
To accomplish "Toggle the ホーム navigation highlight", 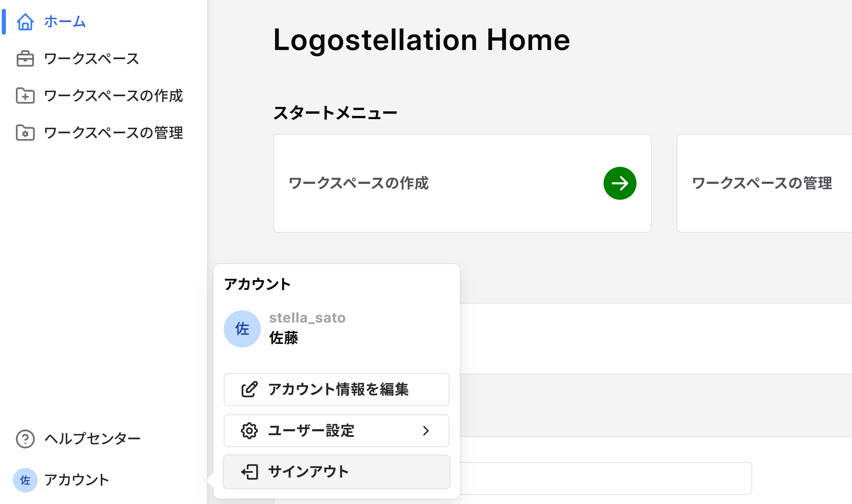I will (64, 22).
